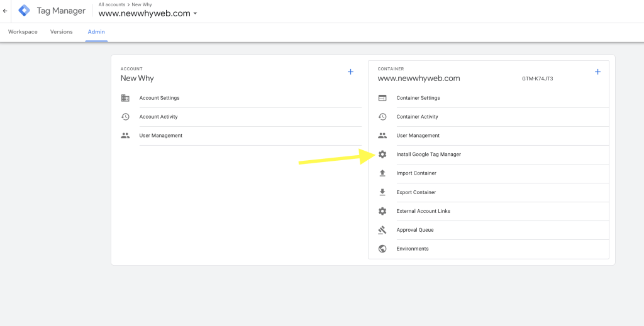Click the back arrow icon
Viewport: 644px width, 326px height.
point(5,11)
